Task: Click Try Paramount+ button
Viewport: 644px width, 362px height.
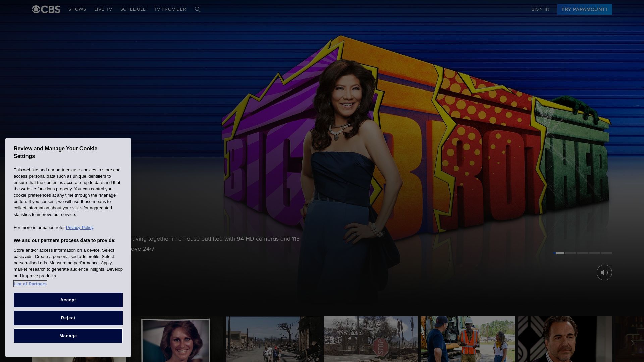Action: [585, 9]
